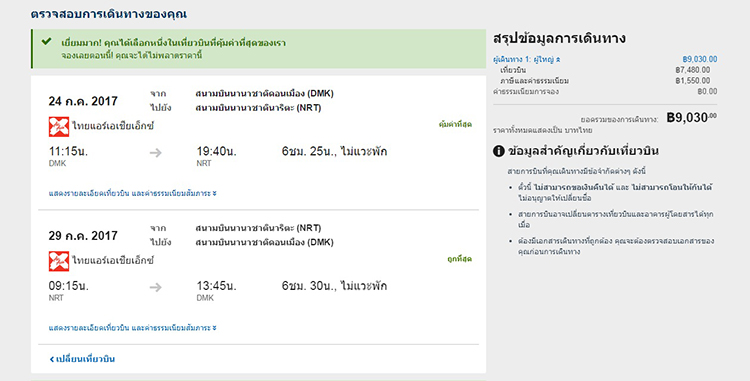This screenshot has width=750, height=381.
Task: Click the สรุปข้อมูลการเดินทาง heading
Action: [559, 38]
